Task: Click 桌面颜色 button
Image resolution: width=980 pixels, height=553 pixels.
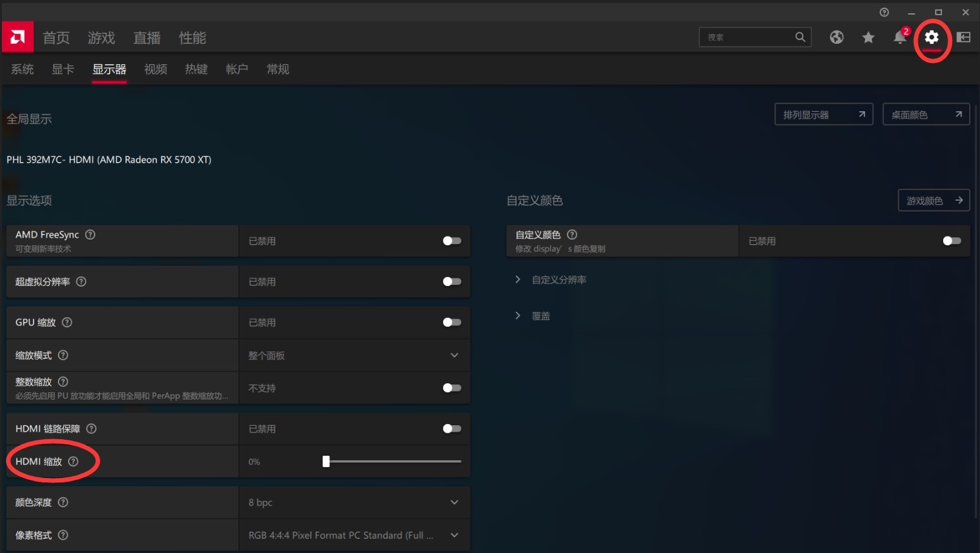Action: [926, 114]
